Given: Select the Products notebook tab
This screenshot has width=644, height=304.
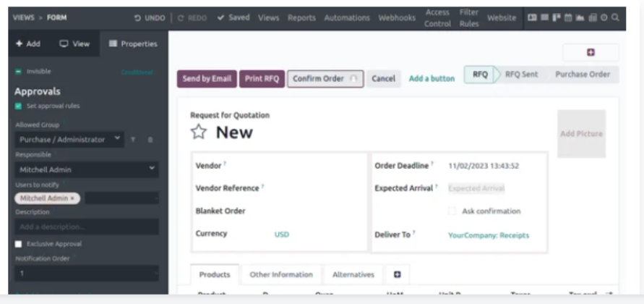Looking at the screenshot, I should (x=215, y=274).
